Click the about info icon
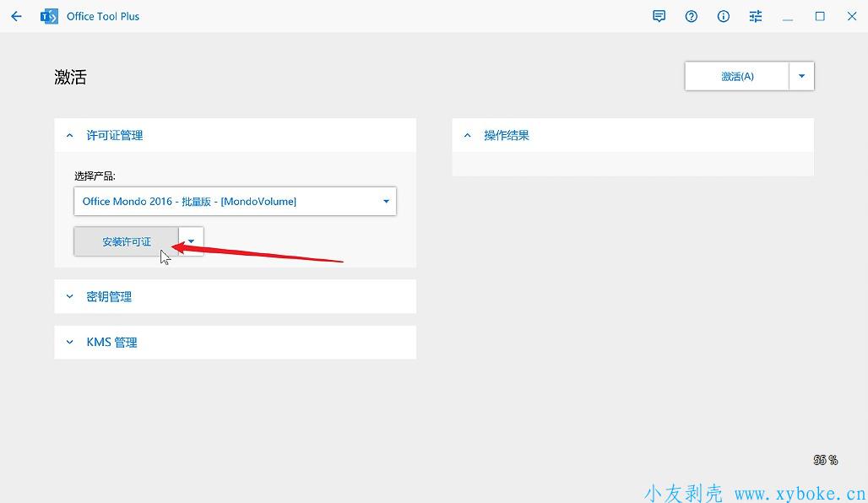 coord(724,16)
